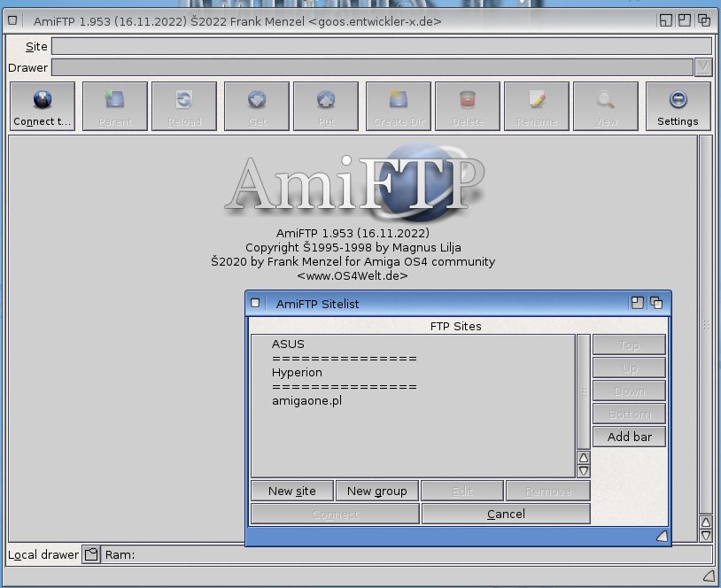Click the Local drawer Ram: path field
Screen dimensions: 721x588
pos(407,554)
